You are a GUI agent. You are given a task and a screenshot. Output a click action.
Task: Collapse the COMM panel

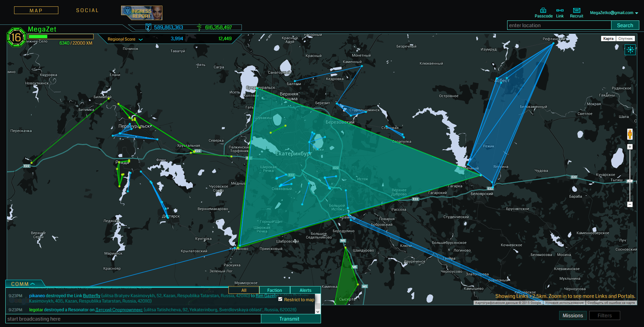pyautogui.click(x=23, y=284)
